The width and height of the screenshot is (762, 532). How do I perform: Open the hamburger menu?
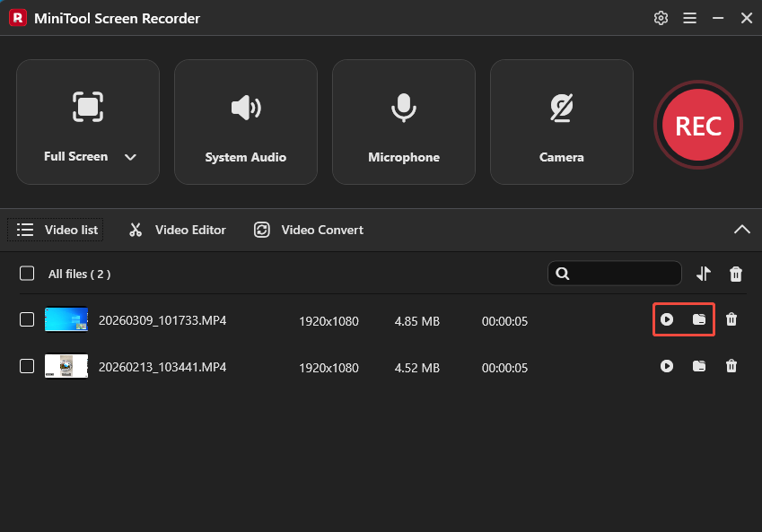tap(689, 17)
